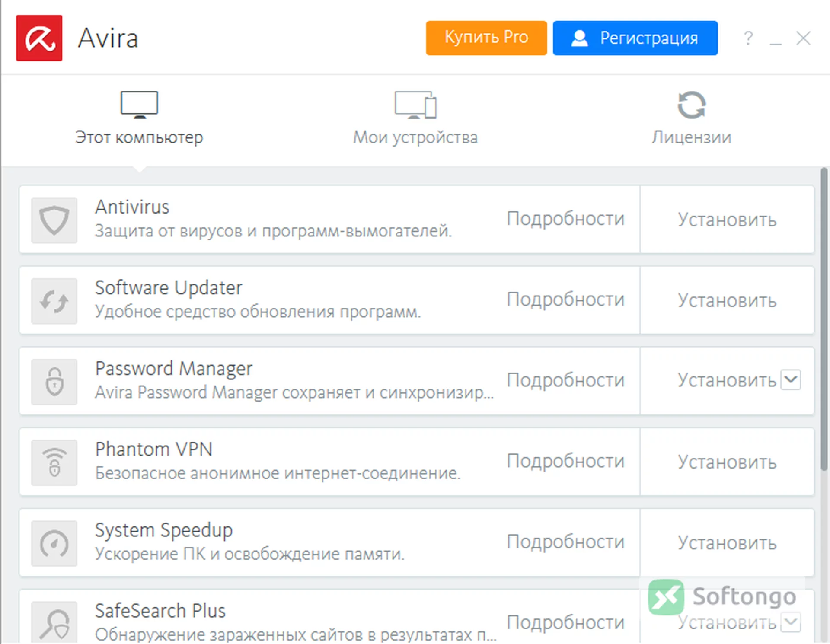Go to the Лицензии tab
Screen dimensions: 830x644
691,119
